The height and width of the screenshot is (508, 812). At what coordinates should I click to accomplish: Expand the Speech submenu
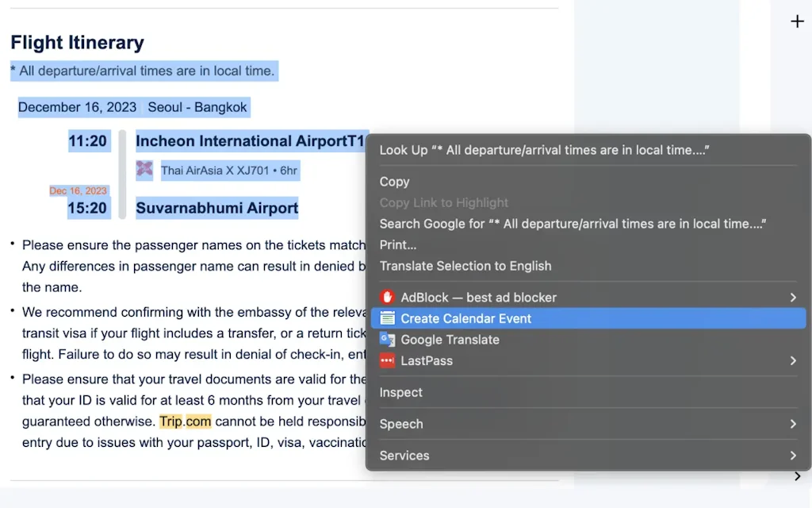pos(791,424)
